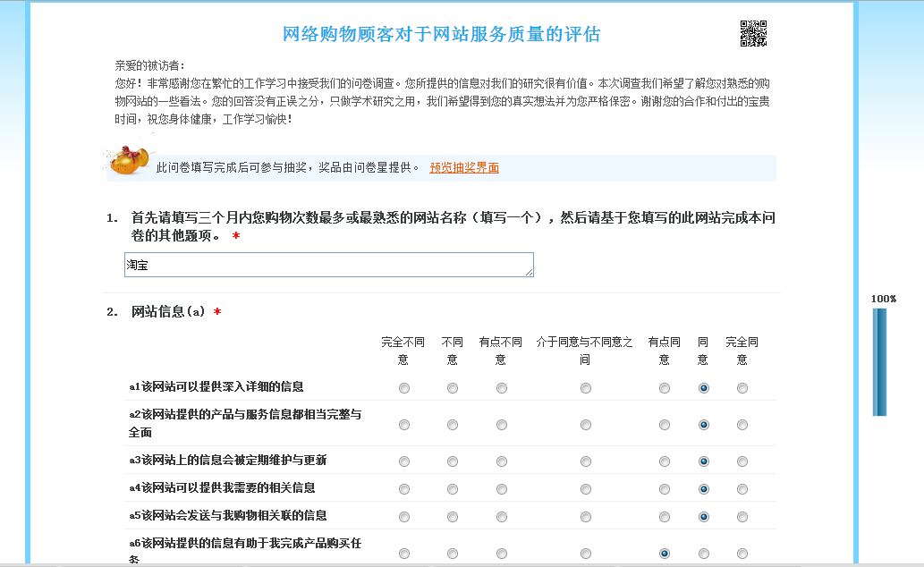Click the 亲爱的被访者 greeting line
Image resolution: width=924 pixels, height=567 pixels.
click(149, 65)
